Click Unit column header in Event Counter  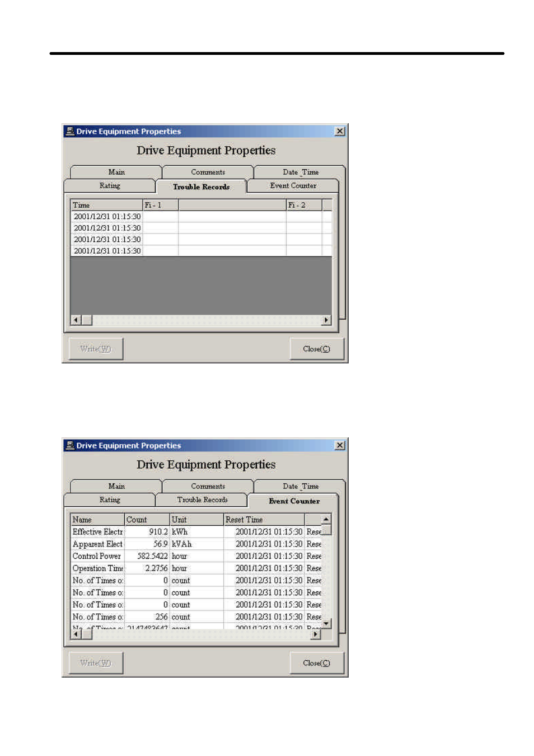coord(196,520)
